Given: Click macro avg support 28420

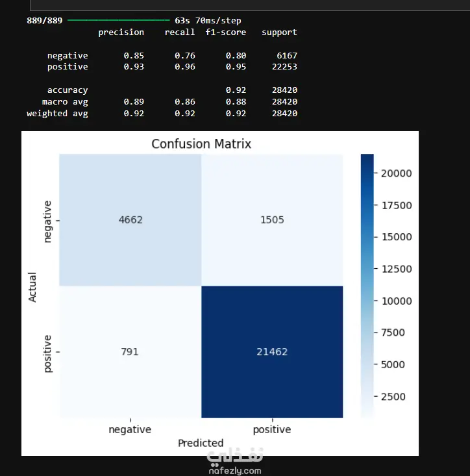Looking at the screenshot, I should [284, 101].
